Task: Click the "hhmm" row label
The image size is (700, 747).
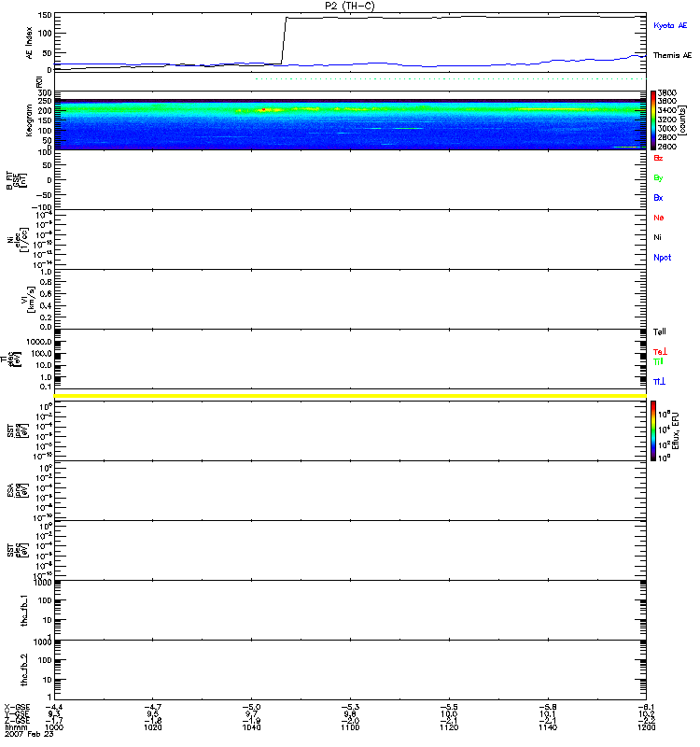Action: click(x=16, y=727)
